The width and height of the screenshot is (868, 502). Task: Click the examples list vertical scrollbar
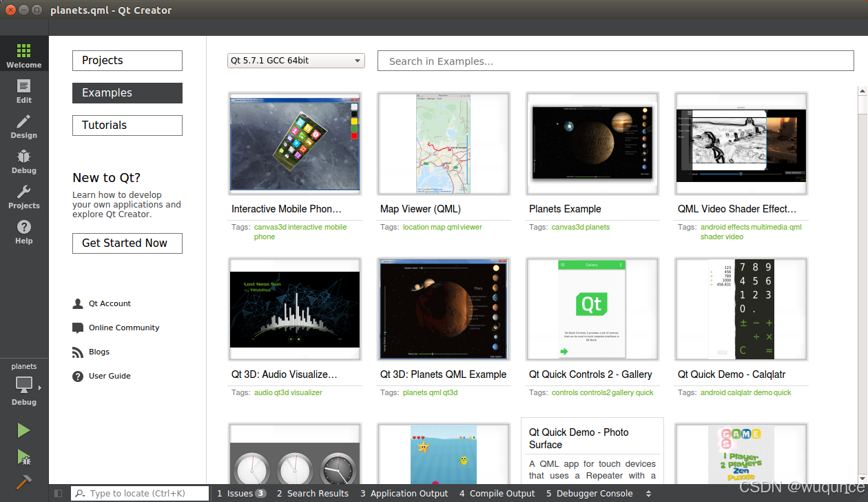point(862,285)
